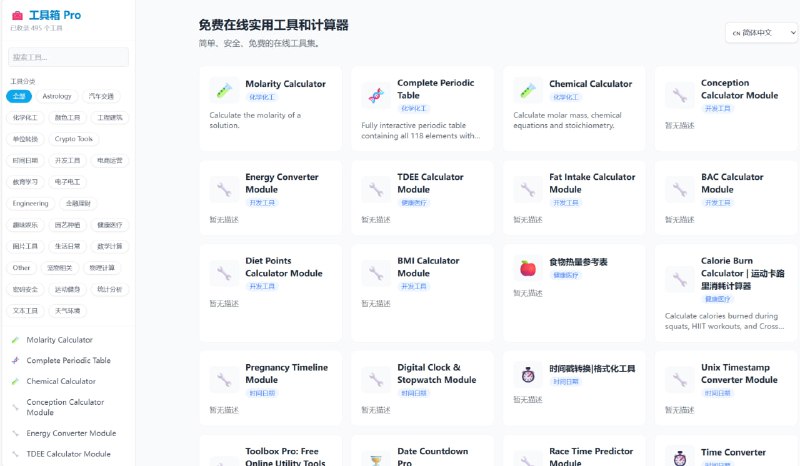Image resolution: width=800 pixels, height=466 pixels.
Task: Select the 电商运营 category chip
Action: (110, 160)
